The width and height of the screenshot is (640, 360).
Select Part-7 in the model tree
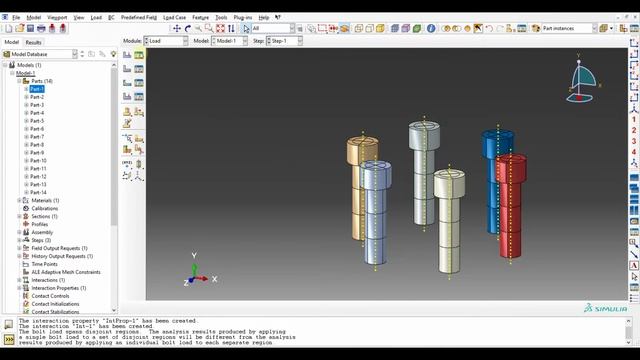[37, 137]
